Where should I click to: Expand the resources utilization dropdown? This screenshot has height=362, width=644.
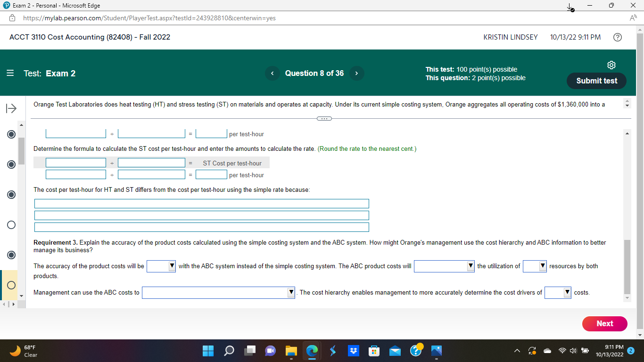click(x=535, y=266)
